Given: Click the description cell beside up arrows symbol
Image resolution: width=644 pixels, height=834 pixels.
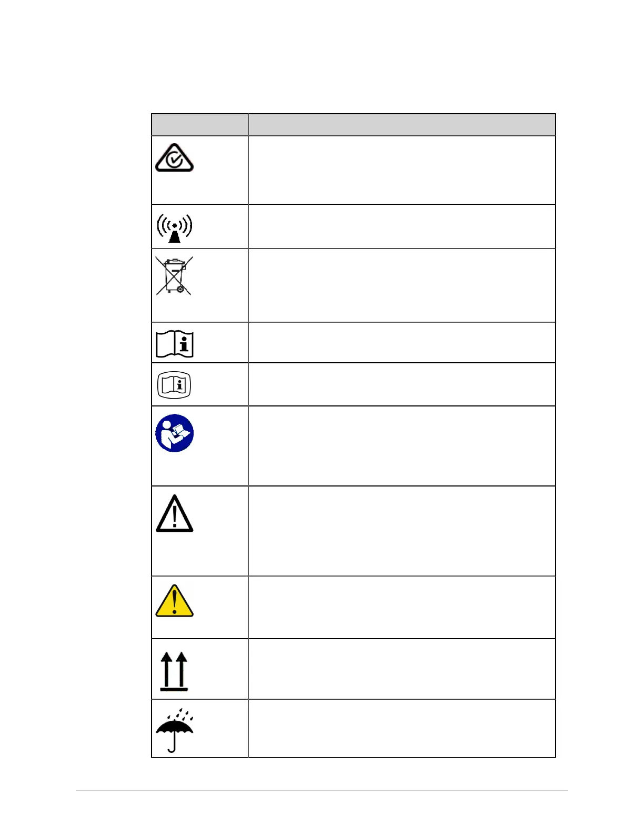Looking at the screenshot, I should click(x=402, y=669).
